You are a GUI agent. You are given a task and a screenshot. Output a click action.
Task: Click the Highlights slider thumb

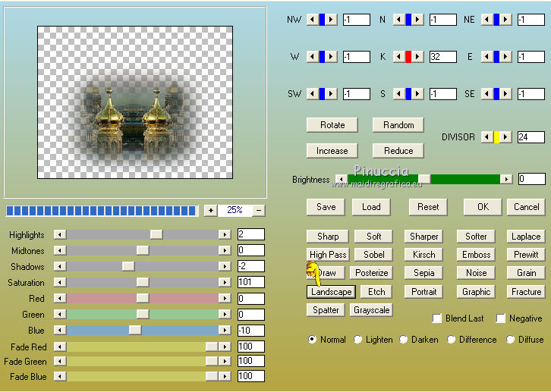tap(156, 234)
